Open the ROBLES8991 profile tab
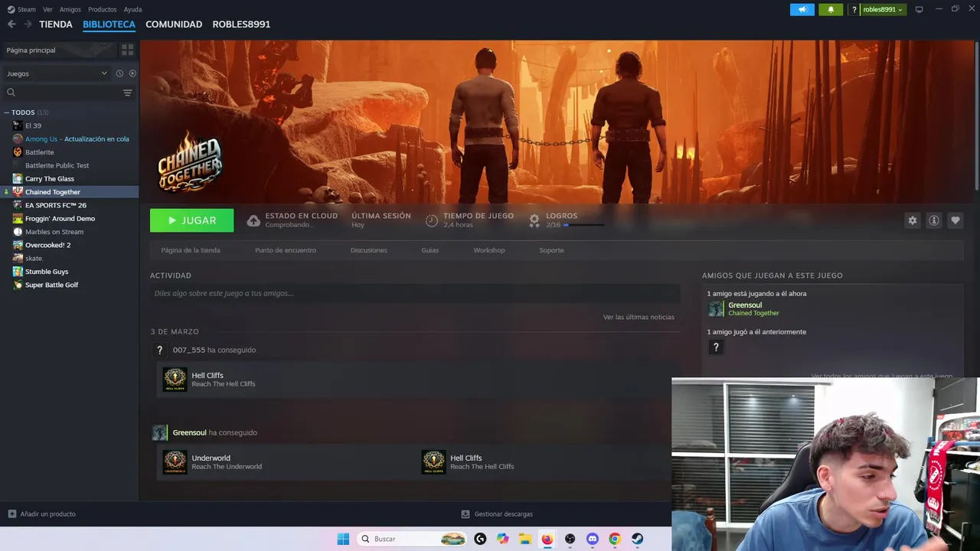The image size is (980, 551). pos(241,24)
